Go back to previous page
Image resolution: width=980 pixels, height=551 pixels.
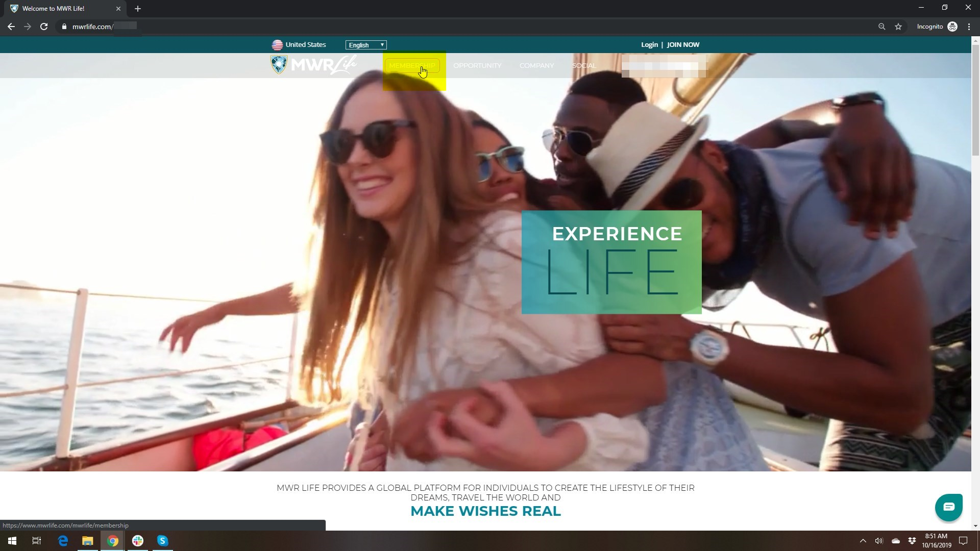point(11,27)
